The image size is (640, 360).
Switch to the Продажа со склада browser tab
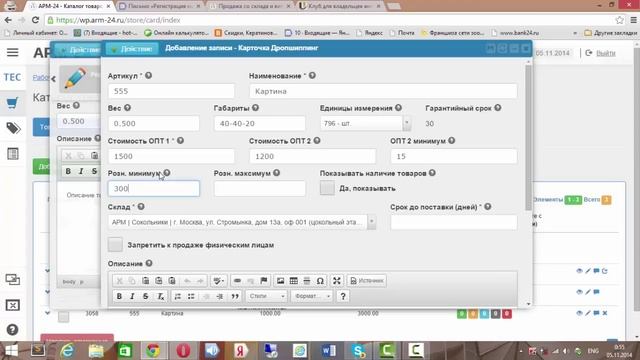point(250,6)
